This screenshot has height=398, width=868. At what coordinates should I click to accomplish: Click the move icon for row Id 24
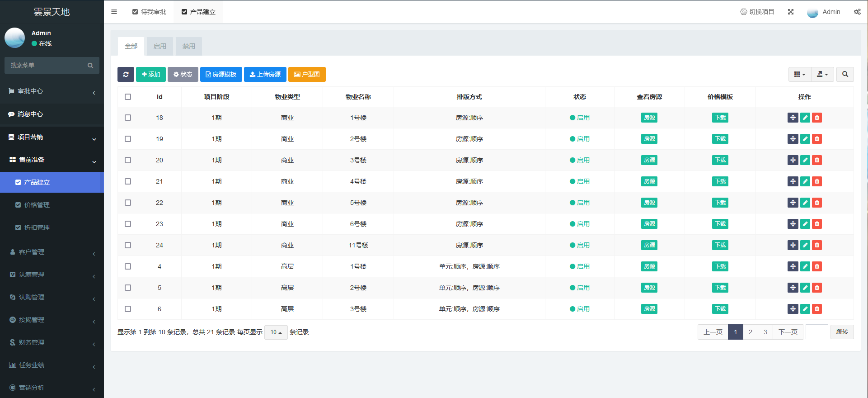click(793, 245)
